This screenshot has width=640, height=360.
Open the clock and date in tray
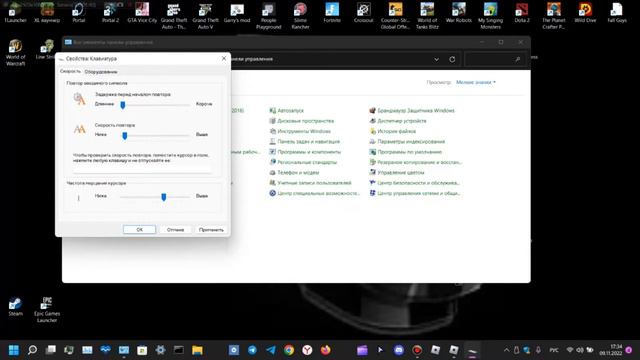611,350
